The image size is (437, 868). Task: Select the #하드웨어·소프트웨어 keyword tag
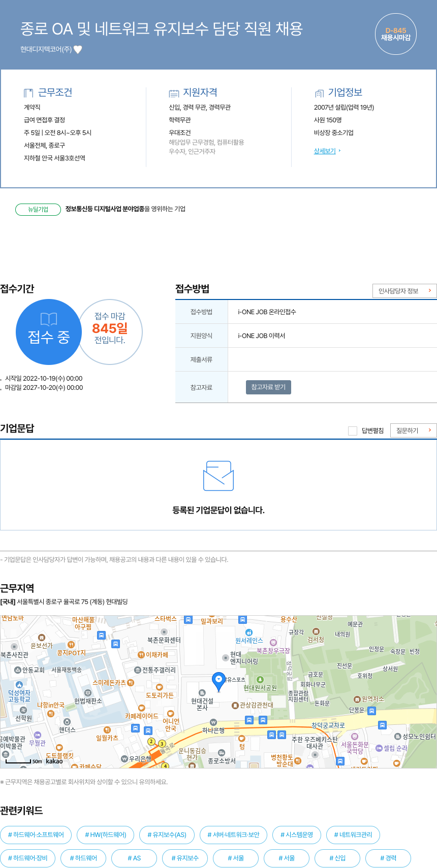point(36,834)
